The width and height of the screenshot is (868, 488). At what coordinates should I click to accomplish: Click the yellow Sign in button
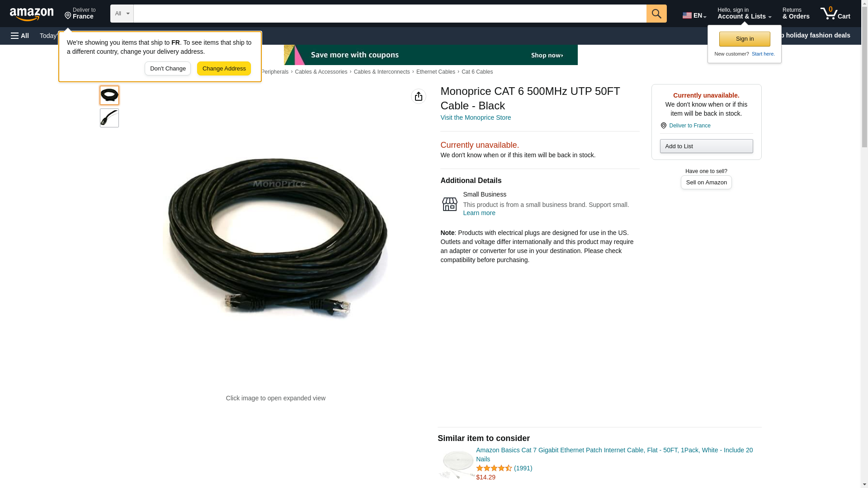745,39
